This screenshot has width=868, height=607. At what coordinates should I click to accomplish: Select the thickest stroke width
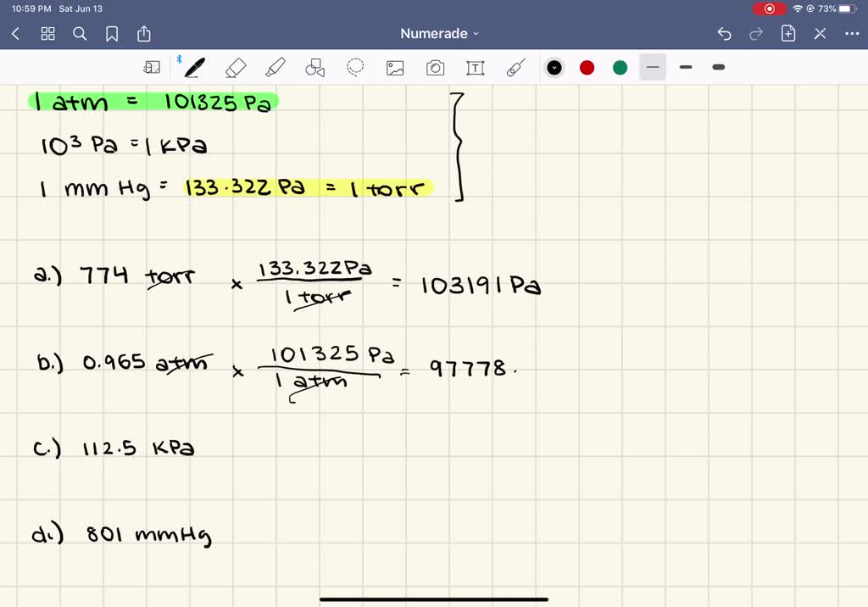719,67
